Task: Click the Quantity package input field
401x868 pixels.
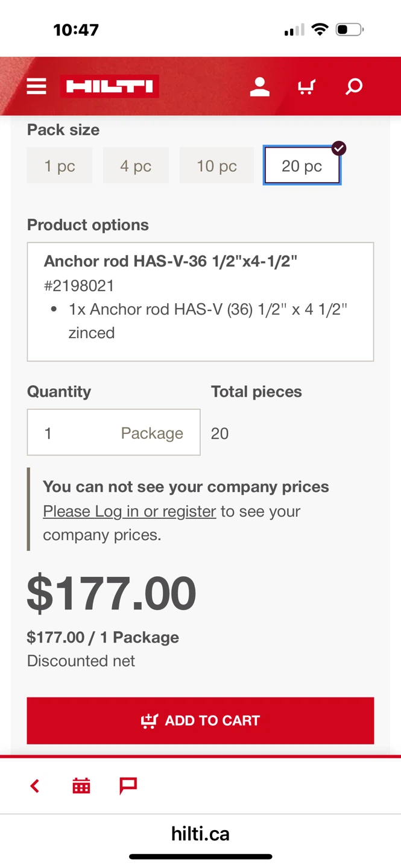Action: pos(113,433)
